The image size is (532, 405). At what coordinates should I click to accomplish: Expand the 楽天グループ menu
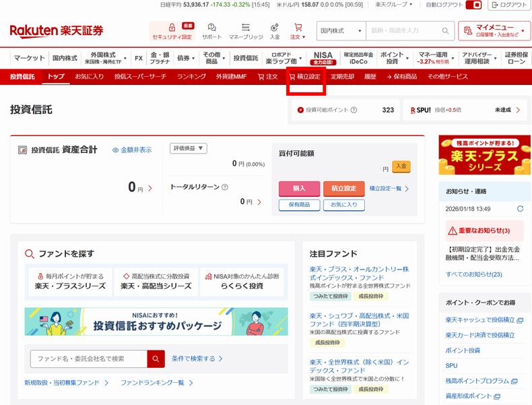point(393,5)
